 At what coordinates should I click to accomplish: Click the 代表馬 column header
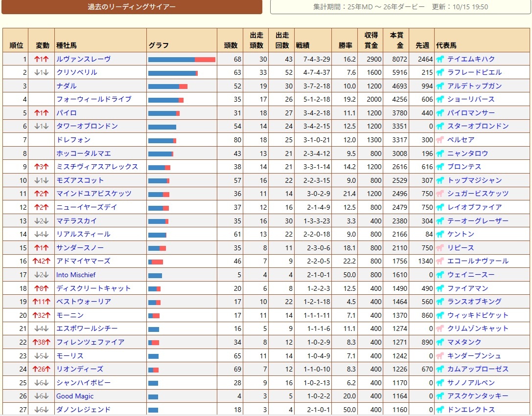(446, 45)
